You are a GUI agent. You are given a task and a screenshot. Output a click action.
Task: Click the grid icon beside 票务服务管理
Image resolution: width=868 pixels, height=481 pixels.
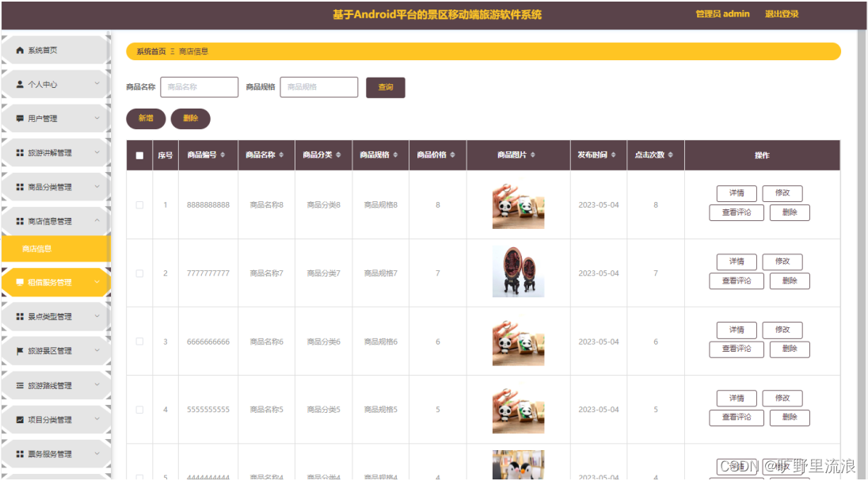point(20,454)
